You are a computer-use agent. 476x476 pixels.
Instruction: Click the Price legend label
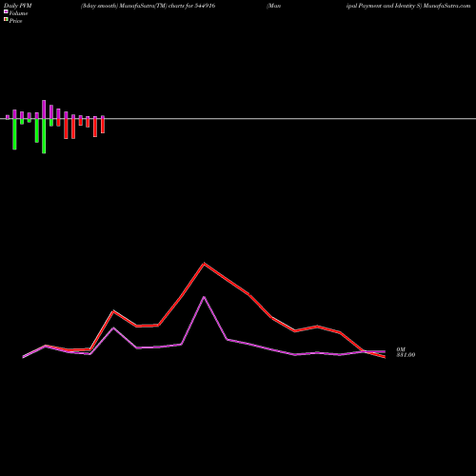pyautogui.click(x=15, y=21)
